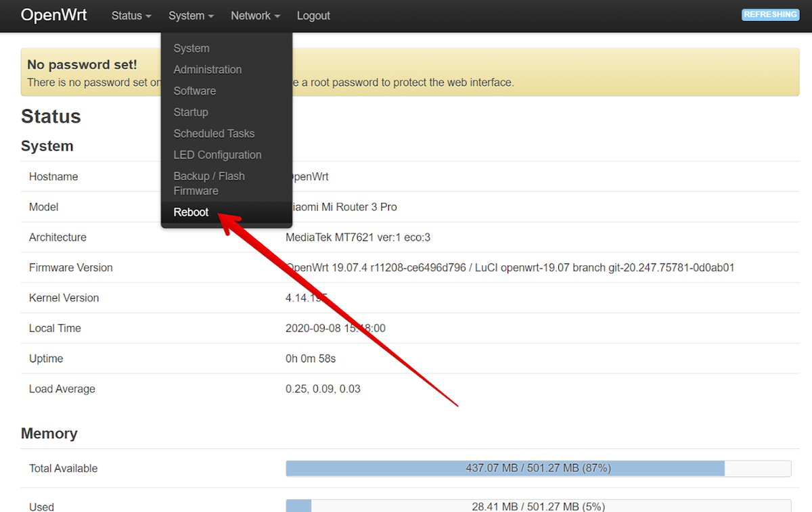Click uptime value '0h 0m 58s'

pos(311,359)
